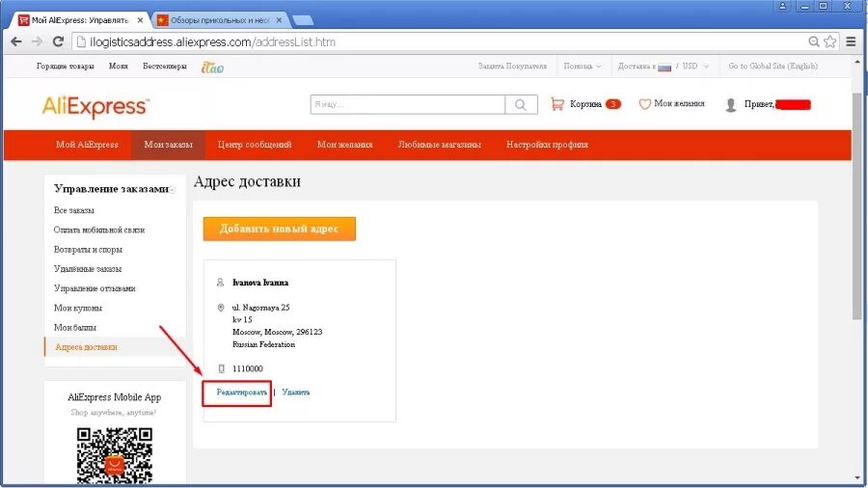Click the Удалить address link
This screenshot has width=868, height=488.
296,393
